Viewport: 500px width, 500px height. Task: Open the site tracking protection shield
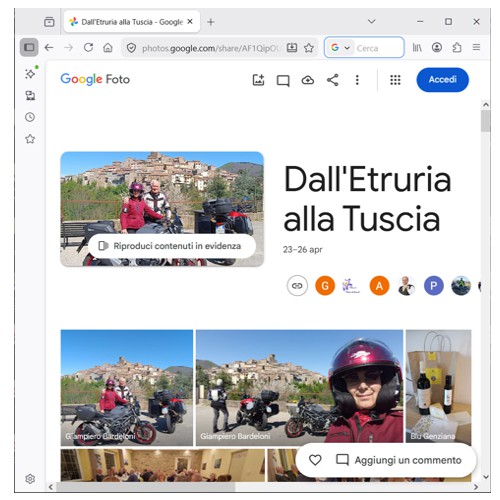(x=131, y=48)
